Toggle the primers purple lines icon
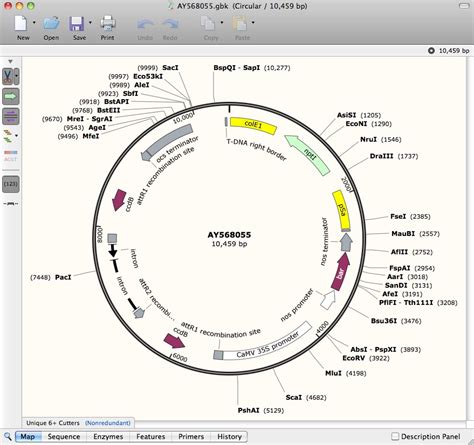 tap(11, 116)
